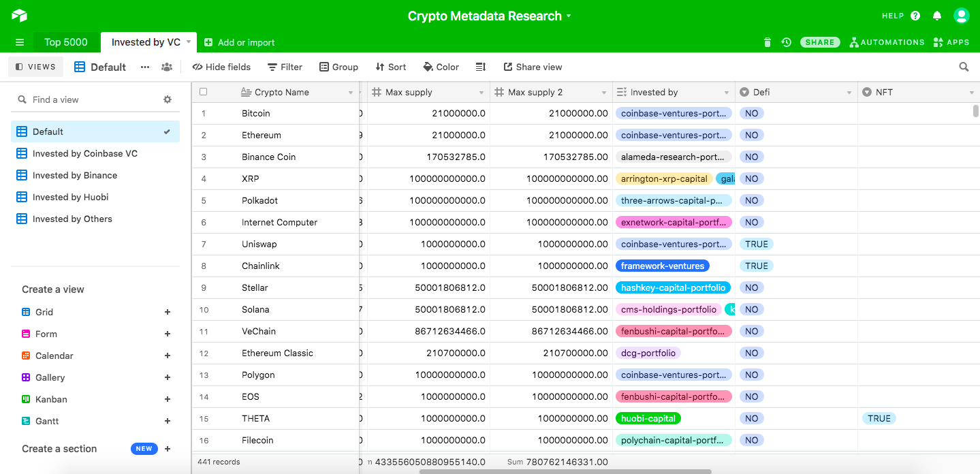Open the Hide fields menu

coord(221,67)
